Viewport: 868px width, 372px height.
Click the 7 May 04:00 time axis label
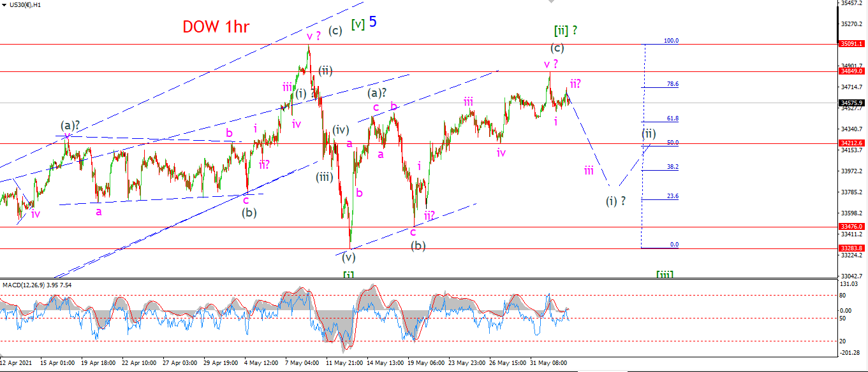[x=301, y=362]
